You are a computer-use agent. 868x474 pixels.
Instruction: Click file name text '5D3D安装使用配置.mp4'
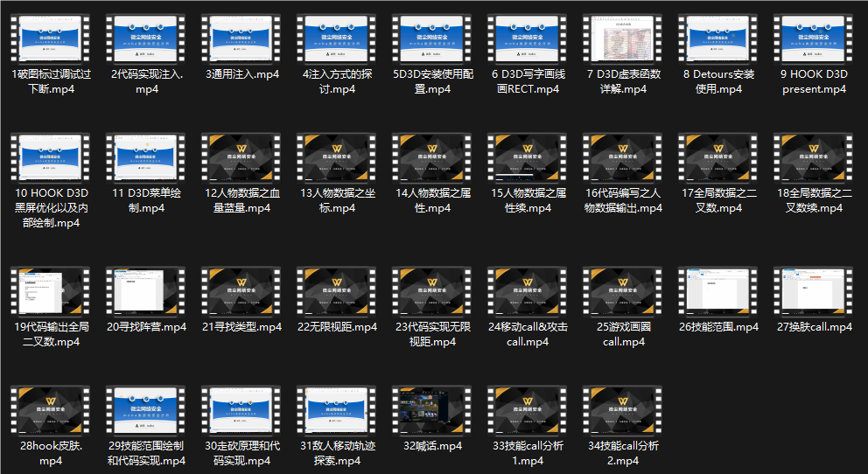pyautogui.click(x=433, y=82)
